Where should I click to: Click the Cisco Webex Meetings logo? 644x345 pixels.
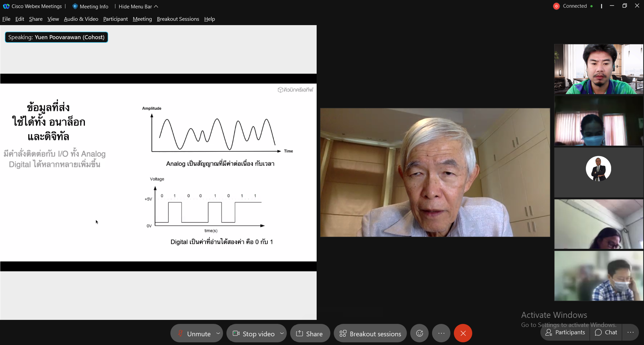click(6, 6)
